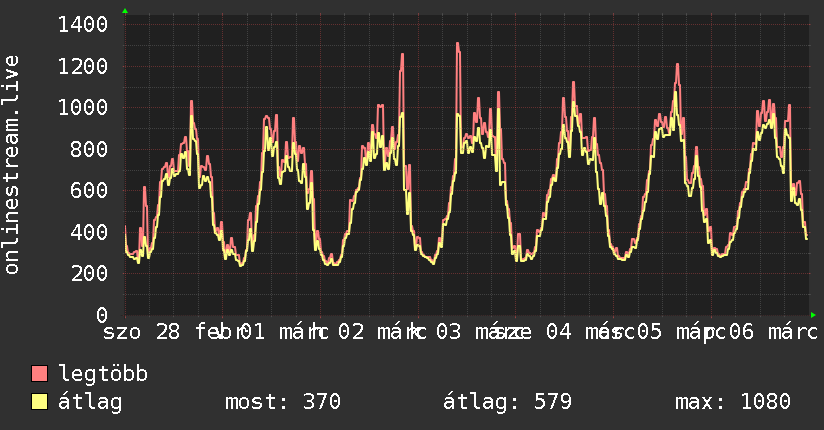
Task: Click the 200 y-axis label
Action: (89, 273)
